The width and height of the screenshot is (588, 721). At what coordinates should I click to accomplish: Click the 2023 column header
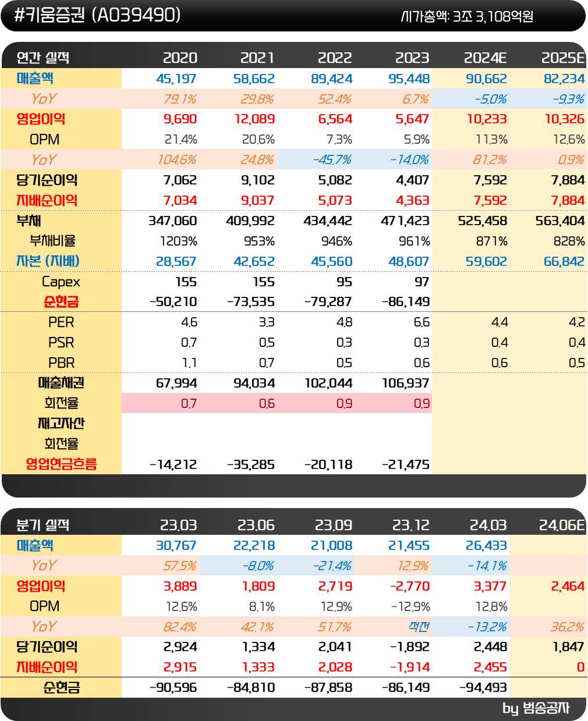pos(412,58)
